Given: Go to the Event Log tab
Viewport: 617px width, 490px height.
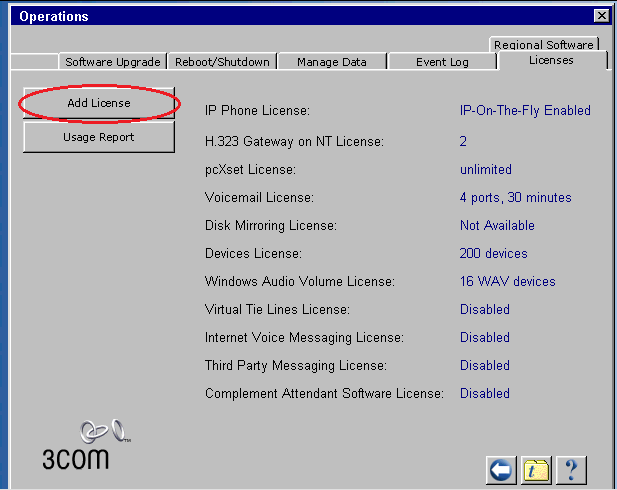Looking at the screenshot, I should pyautogui.click(x=442, y=62).
